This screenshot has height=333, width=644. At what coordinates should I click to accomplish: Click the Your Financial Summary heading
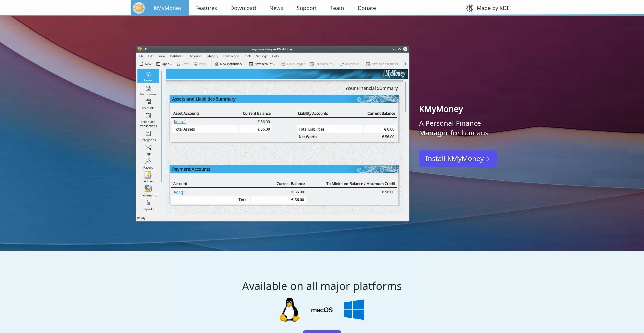(x=372, y=88)
